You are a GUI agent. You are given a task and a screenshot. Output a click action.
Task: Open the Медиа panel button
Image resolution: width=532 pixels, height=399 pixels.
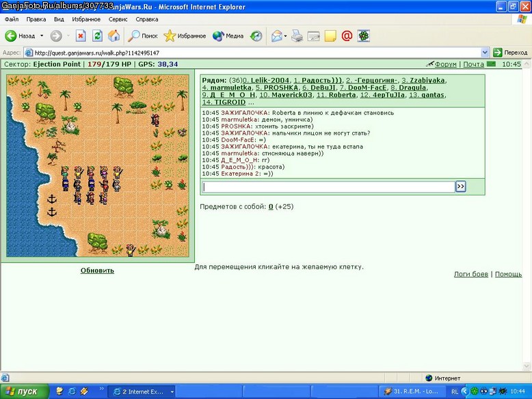[x=228, y=36]
